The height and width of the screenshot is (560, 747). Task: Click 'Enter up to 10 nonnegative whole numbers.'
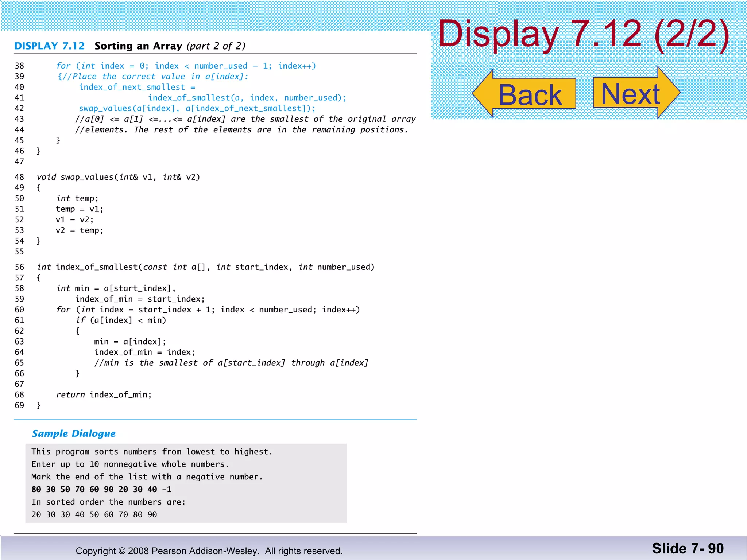click(130, 464)
